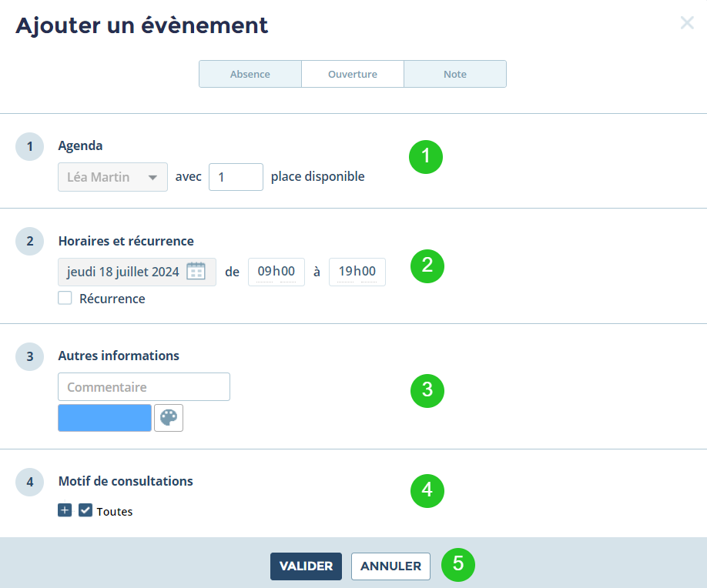
Task: Select the 19h00 end time field
Action: [357, 272]
